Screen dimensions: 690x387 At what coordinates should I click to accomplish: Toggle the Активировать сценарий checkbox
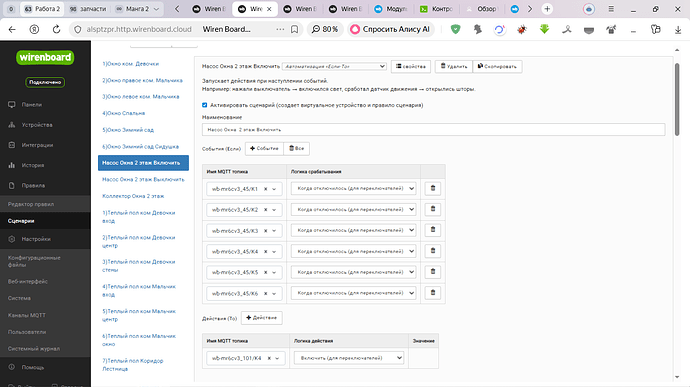(205, 105)
